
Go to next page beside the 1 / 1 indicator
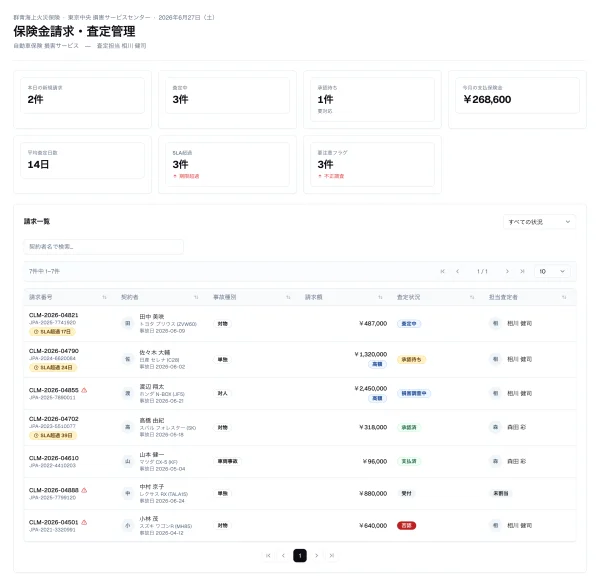507,271
